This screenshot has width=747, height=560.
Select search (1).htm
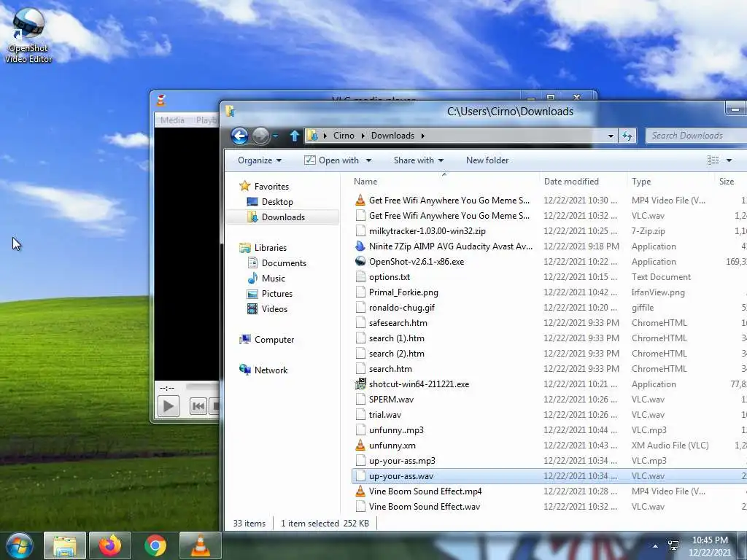(396, 338)
